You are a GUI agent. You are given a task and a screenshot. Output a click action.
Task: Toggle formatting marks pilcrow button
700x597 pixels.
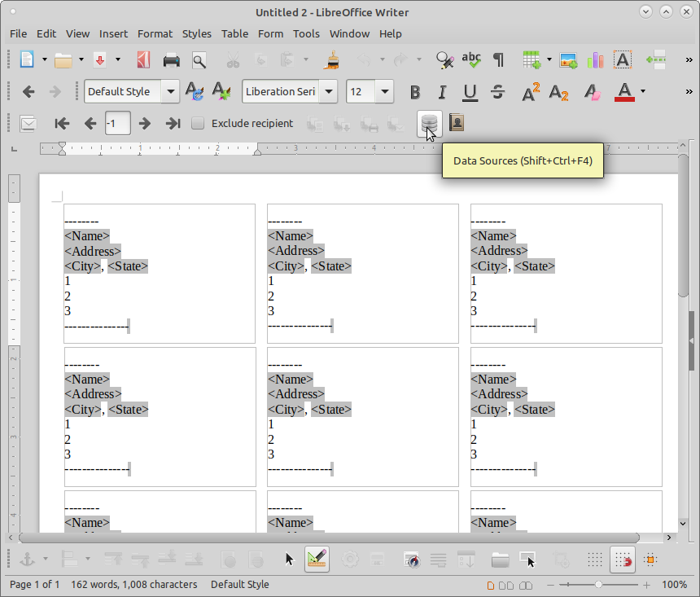tap(497, 59)
